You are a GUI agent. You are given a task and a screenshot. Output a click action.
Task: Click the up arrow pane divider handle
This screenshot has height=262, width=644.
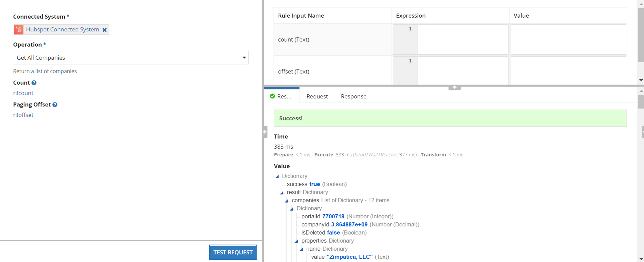click(x=454, y=87)
